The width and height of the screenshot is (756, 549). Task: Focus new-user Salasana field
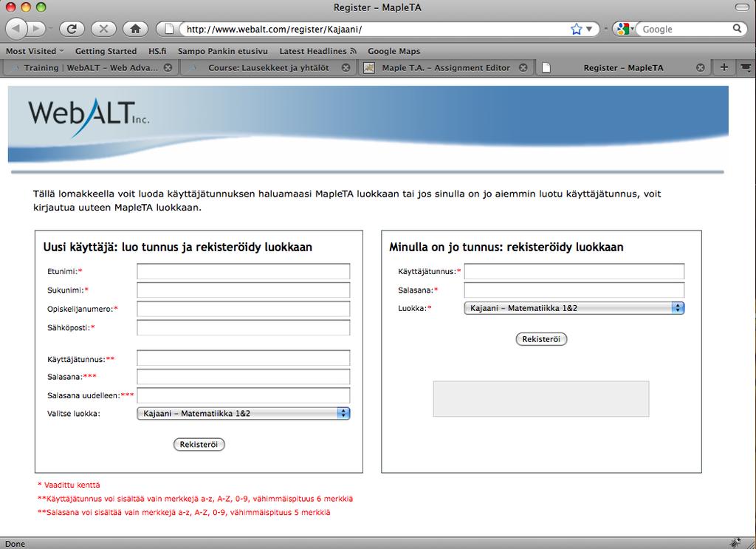pyautogui.click(x=244, y=377)
